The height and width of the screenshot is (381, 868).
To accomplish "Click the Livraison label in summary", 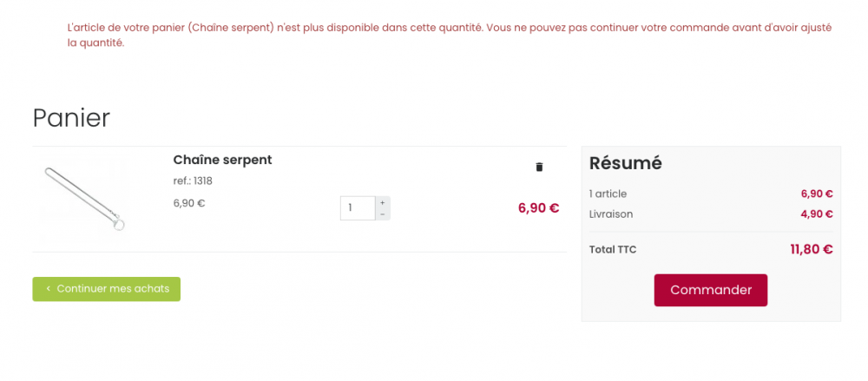I will [x=611, y=214].
